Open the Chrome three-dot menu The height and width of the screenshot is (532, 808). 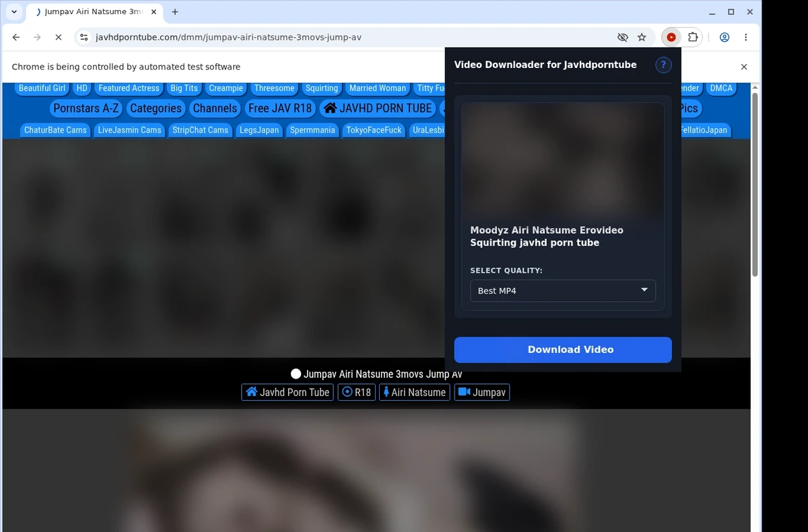click(x=745, y=37)
